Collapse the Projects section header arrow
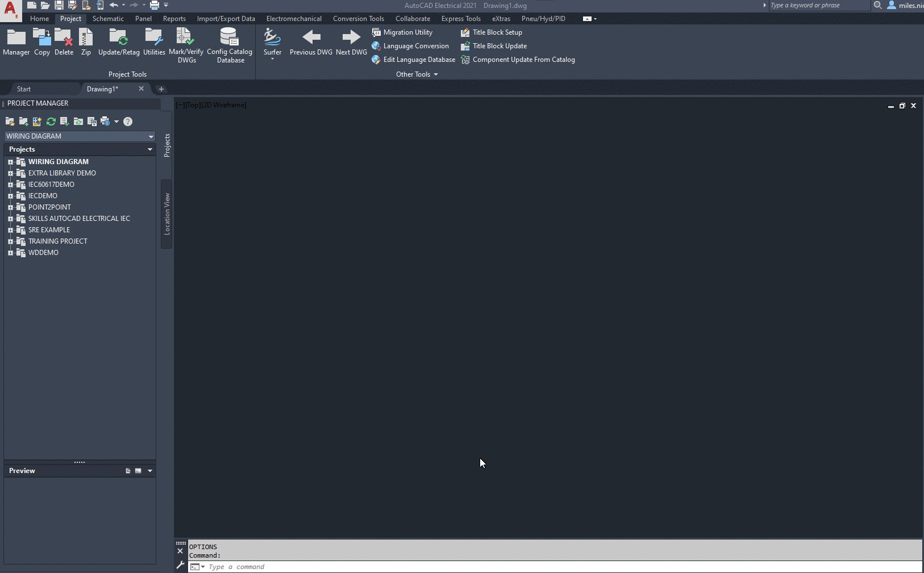The image size is (924, 573). (150, 149)
